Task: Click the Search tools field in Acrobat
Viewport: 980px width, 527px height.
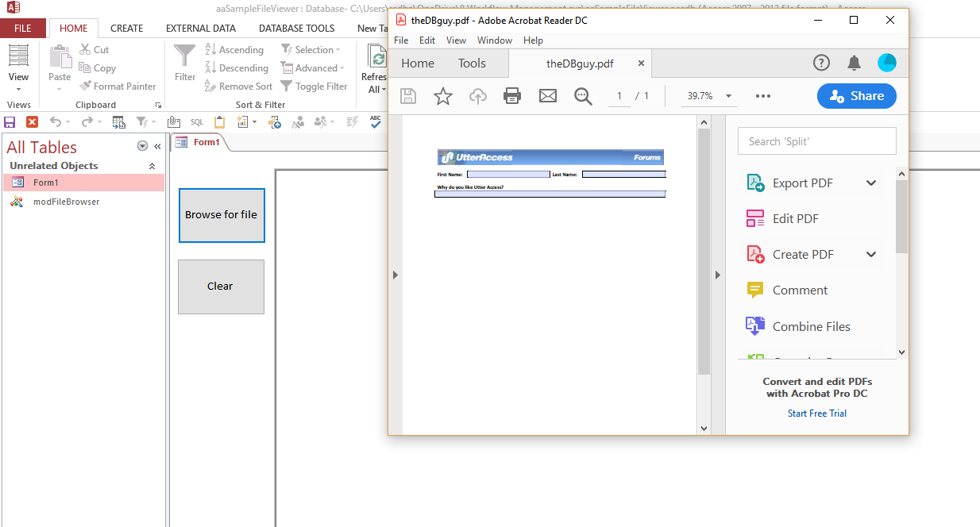Action: [817, 141]
